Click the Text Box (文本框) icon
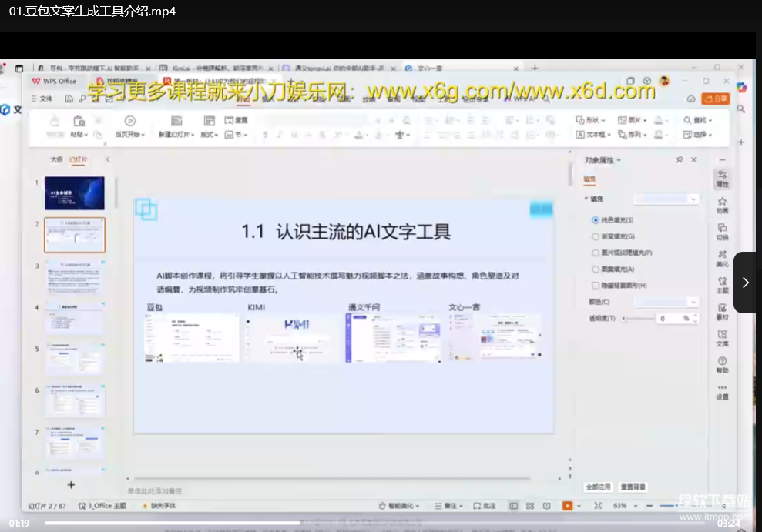 click(x=580, y=135)
